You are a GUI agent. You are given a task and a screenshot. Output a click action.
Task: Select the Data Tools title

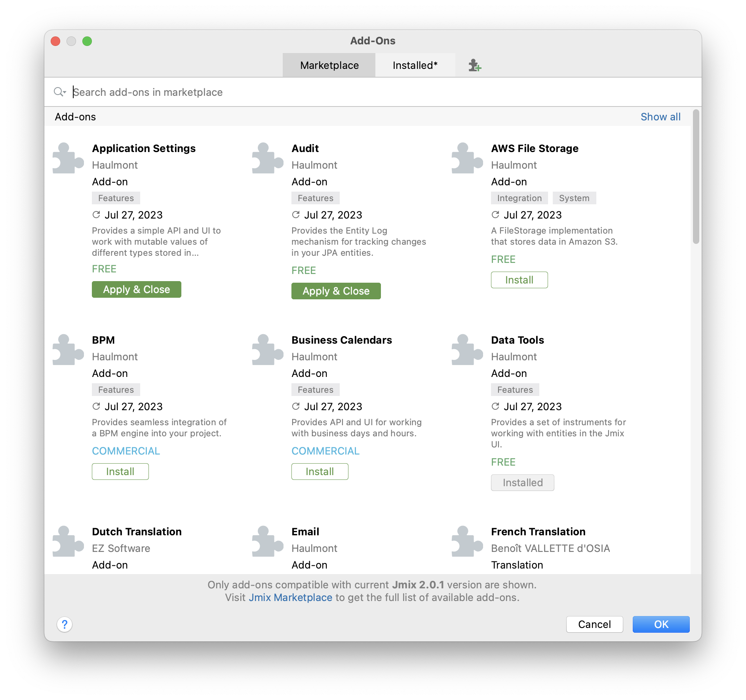(518, 340)
